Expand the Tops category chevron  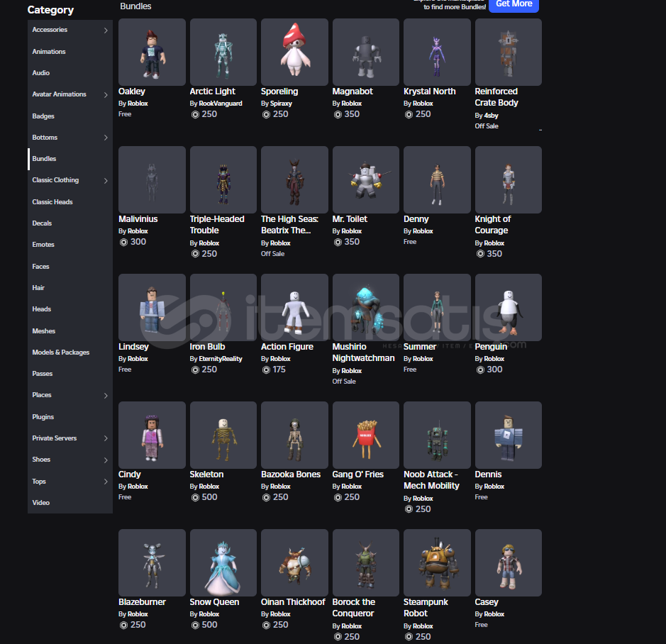pos(106,482)
